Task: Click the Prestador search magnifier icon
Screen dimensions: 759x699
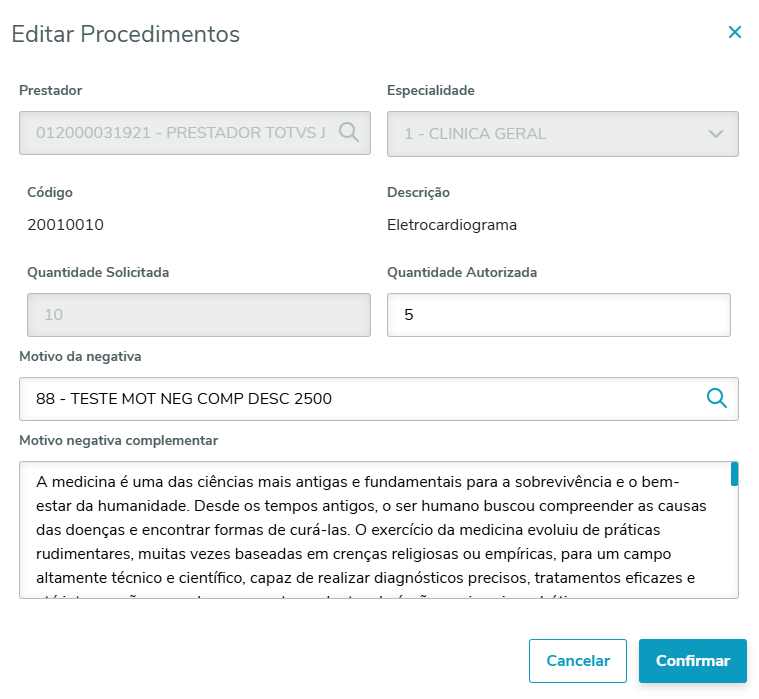Action: pos(348,133)
